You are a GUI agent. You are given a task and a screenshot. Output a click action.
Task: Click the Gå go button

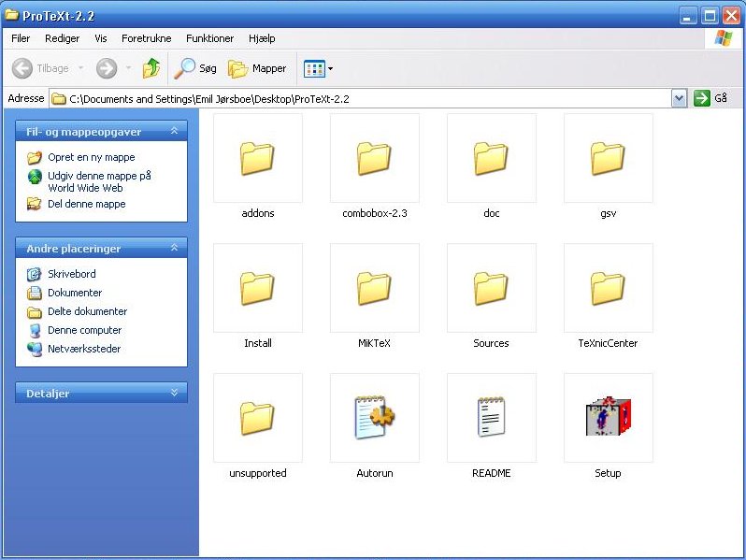pyautogui.click(x=710, y=98)
